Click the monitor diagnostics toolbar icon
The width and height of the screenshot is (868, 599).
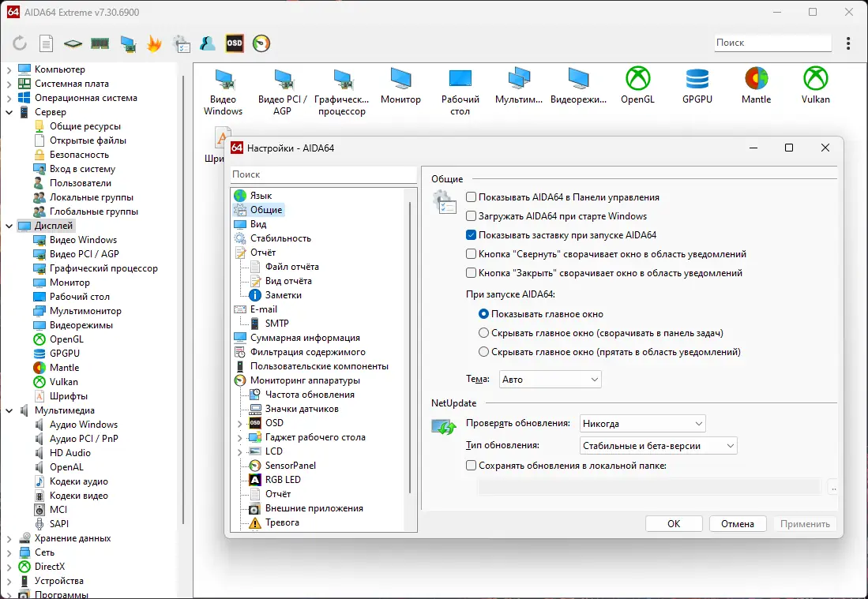[x=128, y=43]
